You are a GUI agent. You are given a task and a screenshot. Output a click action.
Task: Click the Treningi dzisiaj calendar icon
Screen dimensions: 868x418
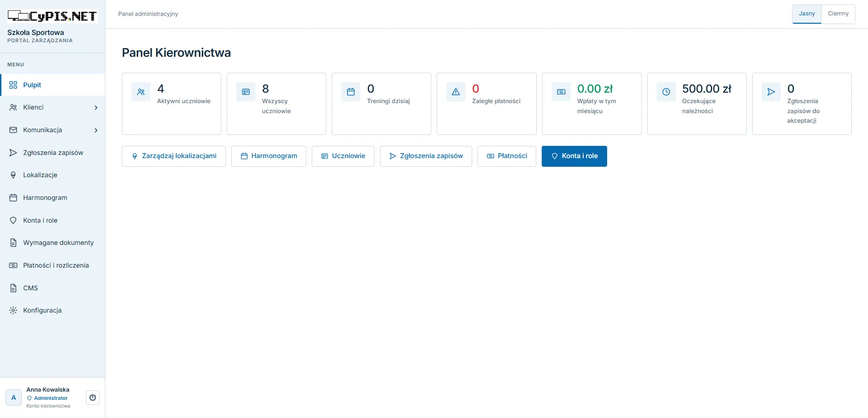click(x=351, y=92)
